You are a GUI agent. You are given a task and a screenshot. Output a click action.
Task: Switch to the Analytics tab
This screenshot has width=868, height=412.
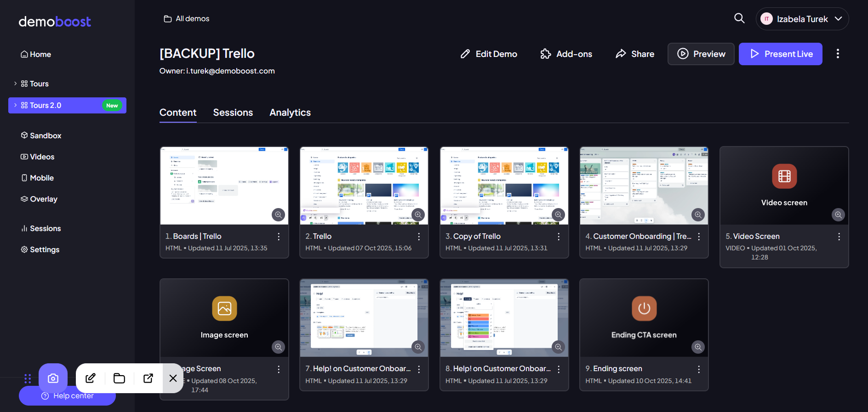coord(290,113)
